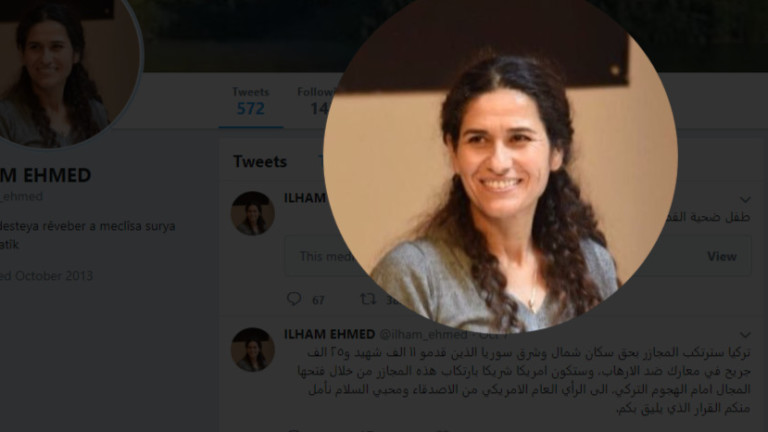Screen dimensions: 768x432
Task: Click View on the hidden media notice
Action: tap(721, 256)
